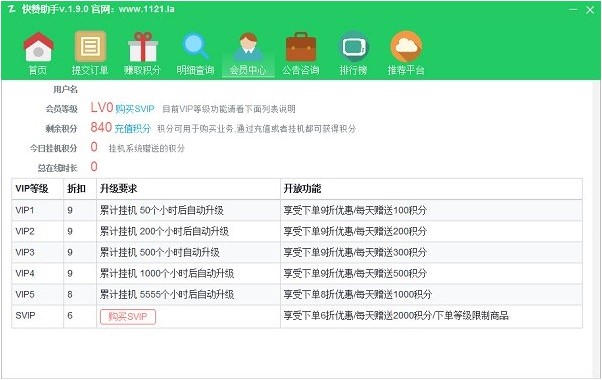Click the 赚取积分 gift box icon
This screenshot has height=380, width=602.
tap(143, 47)
